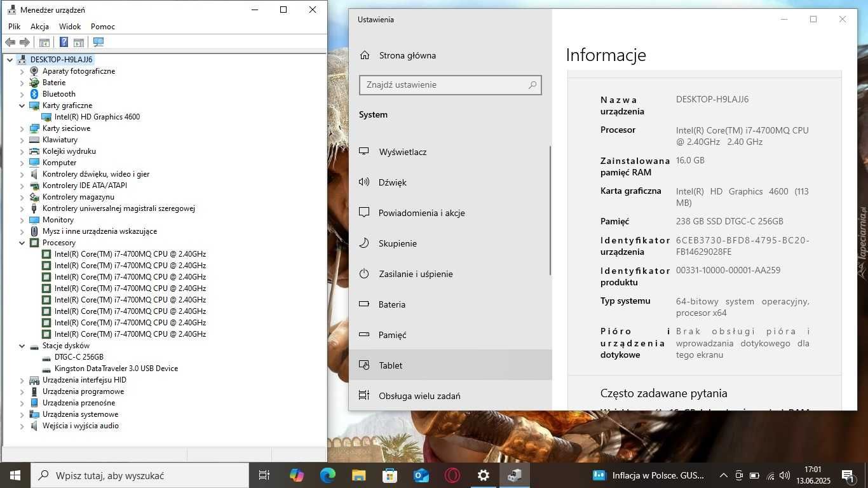The width and height of the screenshot is (868, 488).
Task: Open the Plik menu in Device Manager
Action: (x=15, y=27)
